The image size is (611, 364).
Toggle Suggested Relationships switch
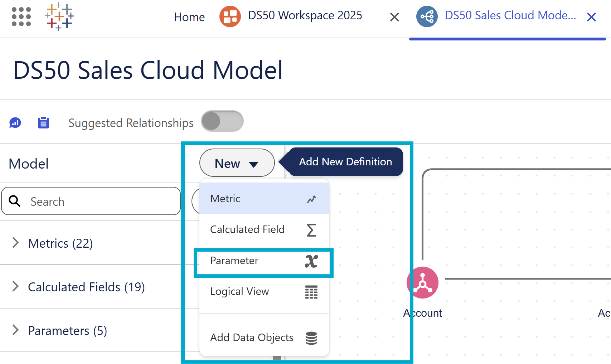[222, 121]
